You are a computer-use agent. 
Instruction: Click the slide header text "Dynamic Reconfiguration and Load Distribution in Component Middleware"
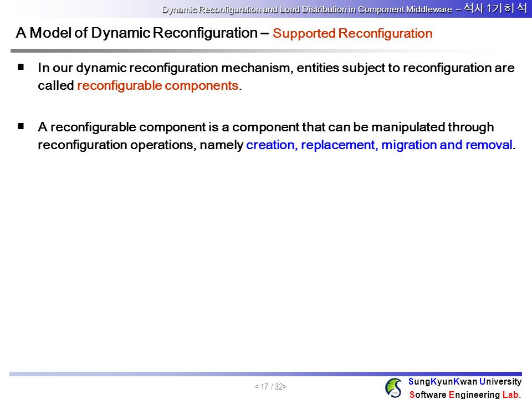(307, 9)
